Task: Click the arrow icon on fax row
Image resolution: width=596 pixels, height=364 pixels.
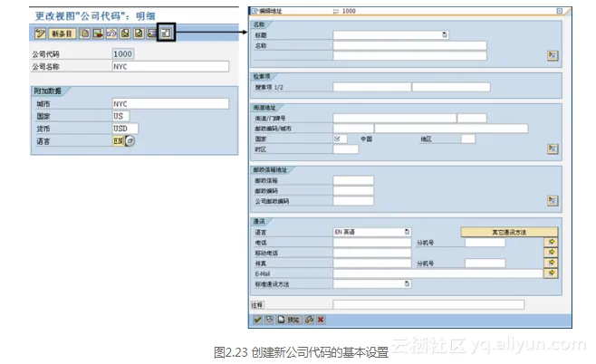Action: [x=551, y=263]
